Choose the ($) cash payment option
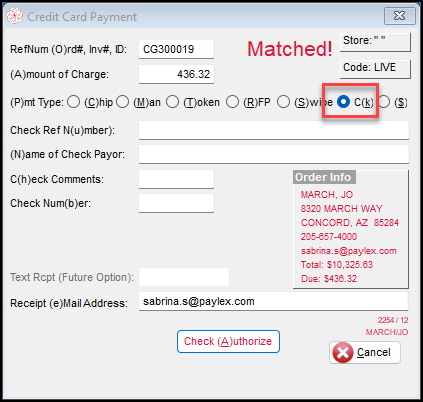Viewport: 423px width, 402px height. click(x=384, y=102)
